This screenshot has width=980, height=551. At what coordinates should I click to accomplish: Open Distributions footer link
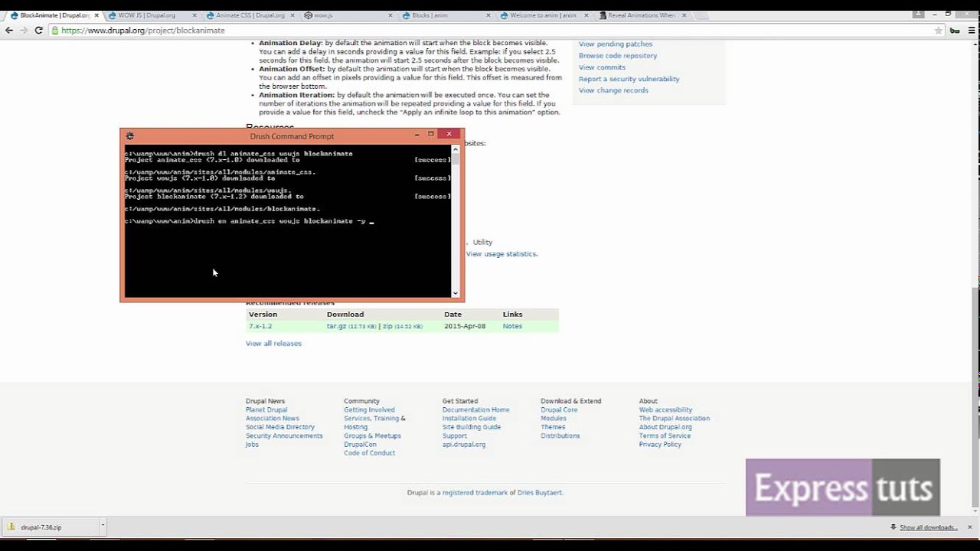[x=560, y=436]
